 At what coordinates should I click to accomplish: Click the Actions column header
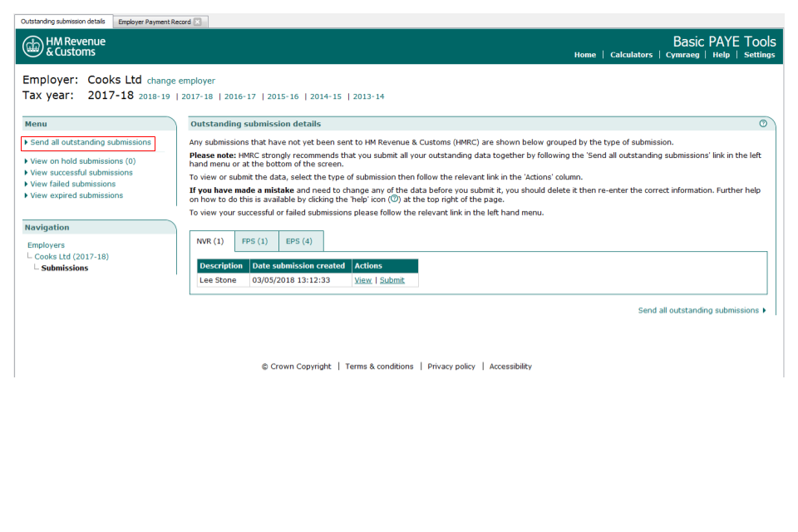[x=385, y=266]
